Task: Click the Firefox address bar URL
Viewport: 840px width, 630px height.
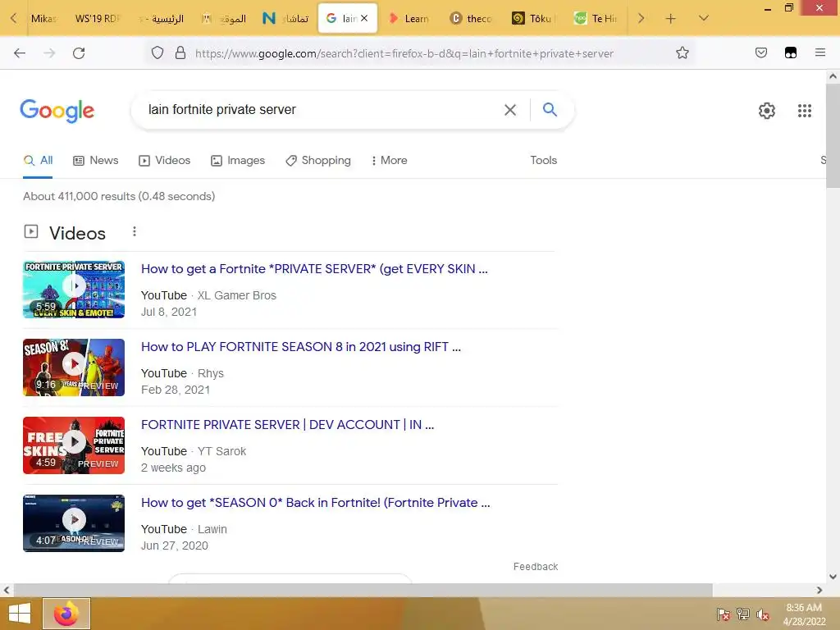Action: 404,53
